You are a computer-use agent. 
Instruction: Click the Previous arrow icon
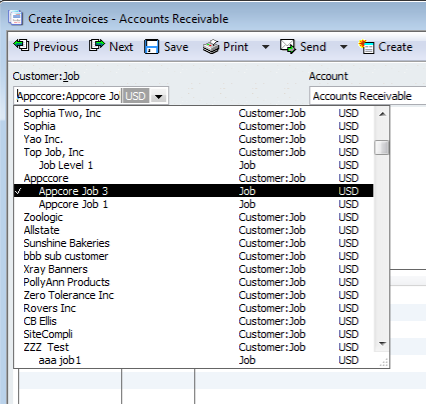point(21,45)
